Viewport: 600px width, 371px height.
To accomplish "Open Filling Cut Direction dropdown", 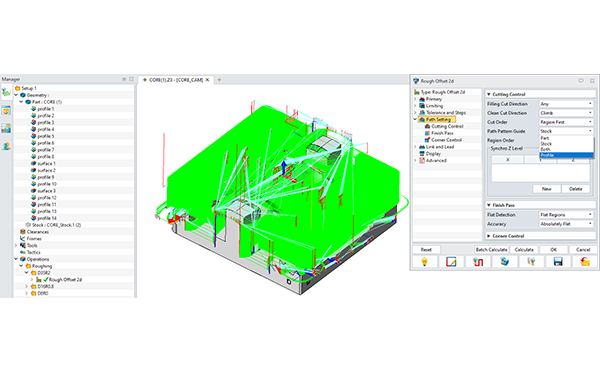I will pyautogui.click(x=566, y=104).
